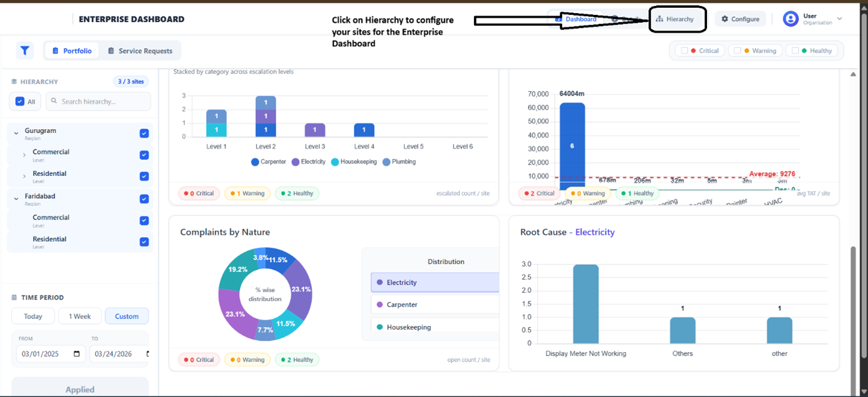
Task: Click the clipboard icon on Service Requests tab
Action: pyautogui.click(x=111, y=51)
